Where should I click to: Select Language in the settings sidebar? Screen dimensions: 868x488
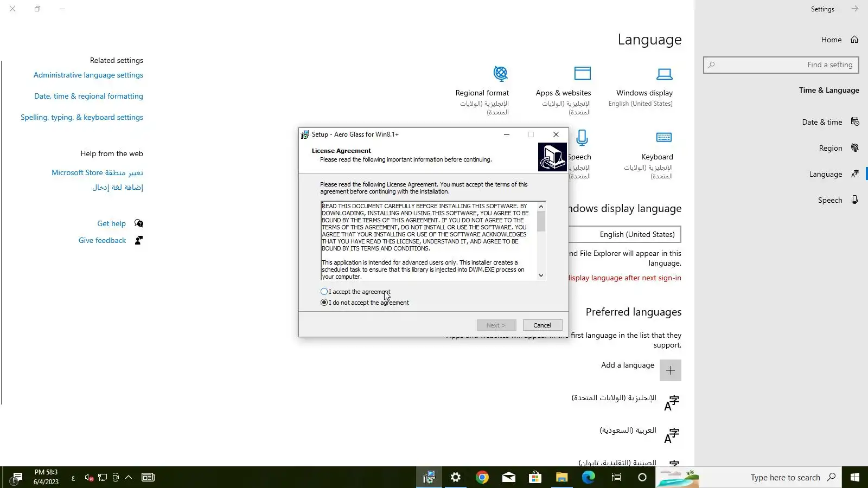(834, 174)
